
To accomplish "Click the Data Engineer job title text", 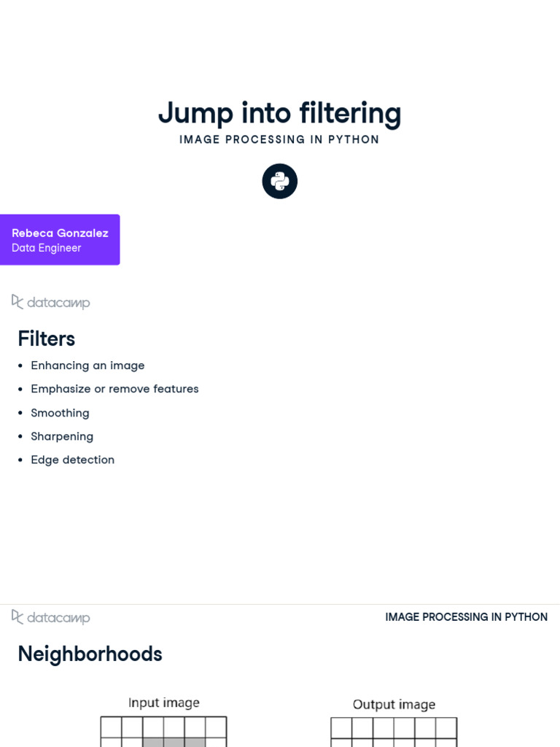I will 46,248.
